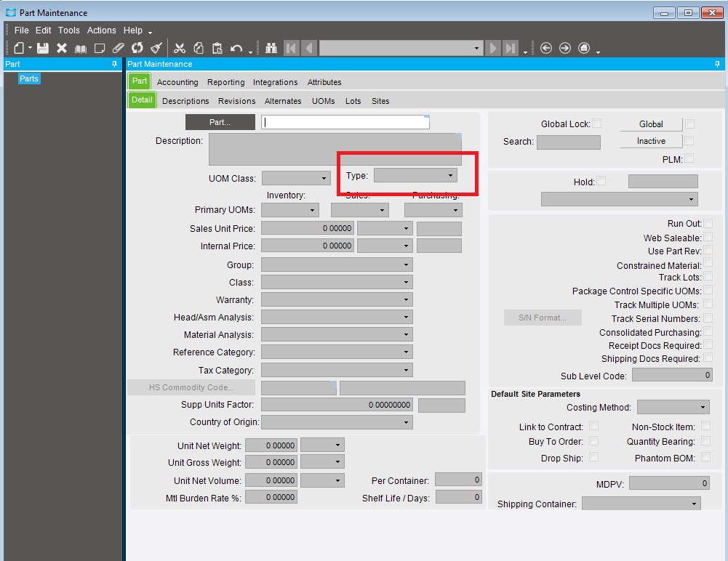Tick the Global Lock checkbox
This screenshot has height=561, width=728.
point(597,124)
